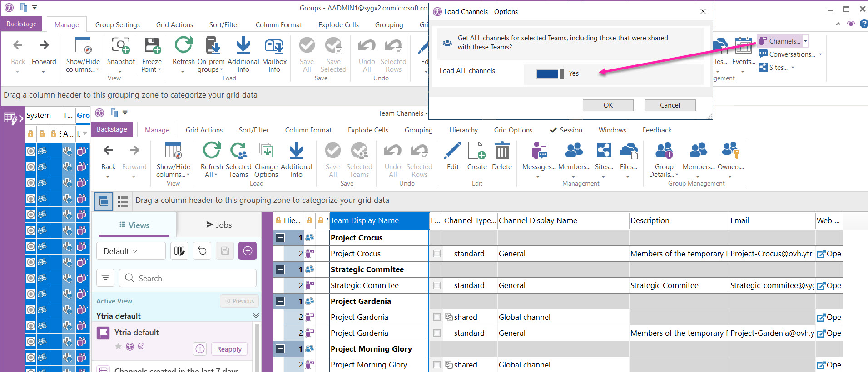Toggle the Load ALL channels switch
The width and height of the screenshot is (868, 372).
pyautogui.click(x=550, y=73)
